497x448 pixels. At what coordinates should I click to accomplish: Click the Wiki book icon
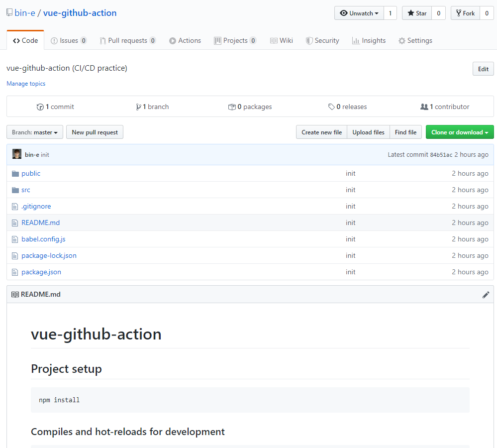(x=274, y=41)
